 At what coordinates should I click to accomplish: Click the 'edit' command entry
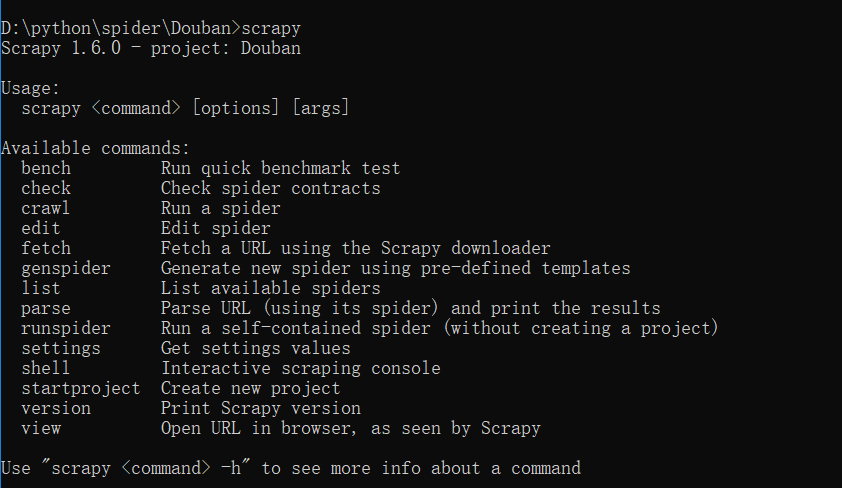coord(41,228)
